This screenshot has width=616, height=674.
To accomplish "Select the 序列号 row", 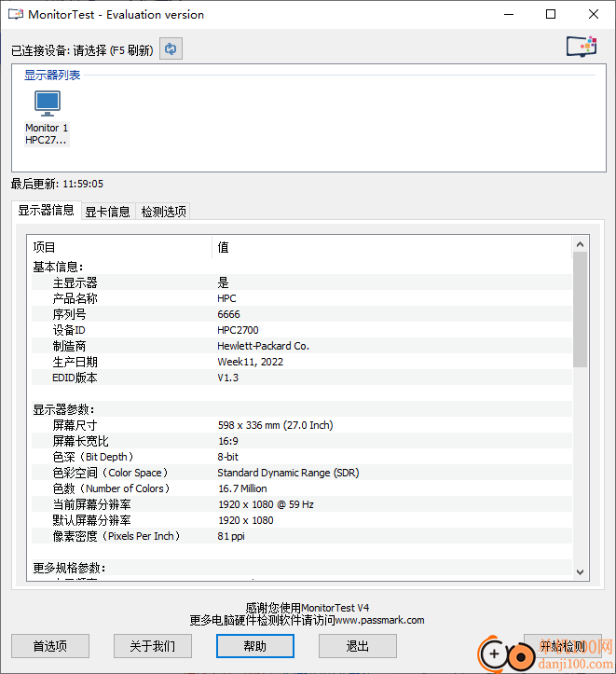I will tap(302, 314).
